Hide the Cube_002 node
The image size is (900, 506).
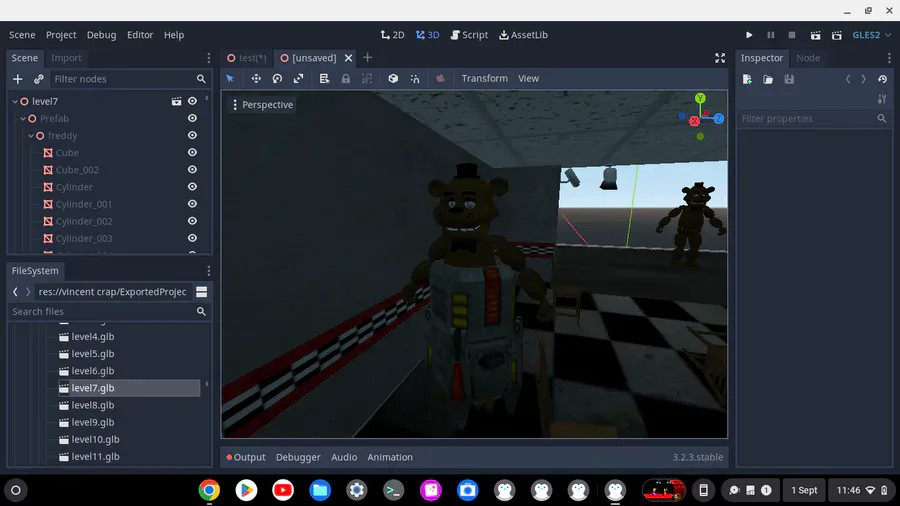click(x=192, y=170)
